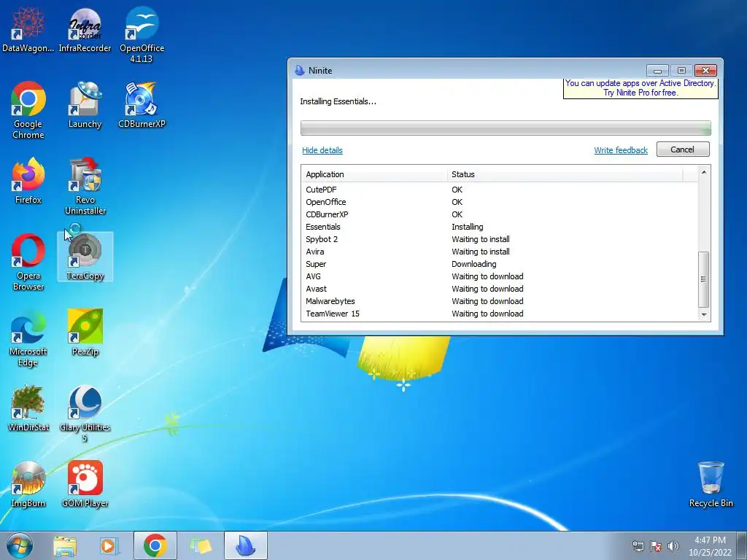Click the Installing status text for Essentials

[x=468, y=227]
